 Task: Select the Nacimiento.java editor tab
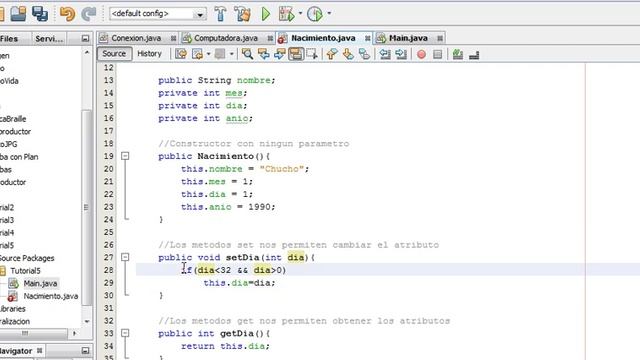click(323, 38)
